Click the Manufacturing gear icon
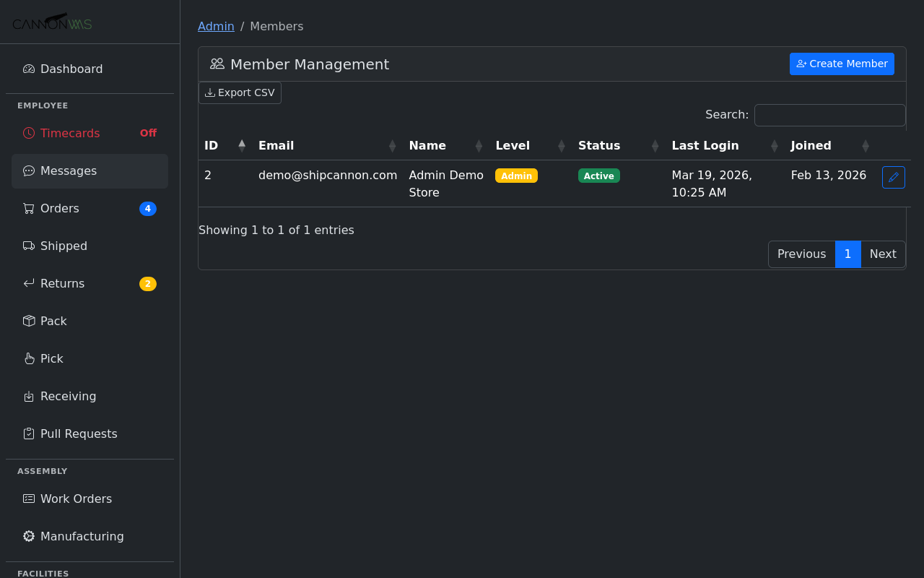 [x=29, y=537]
